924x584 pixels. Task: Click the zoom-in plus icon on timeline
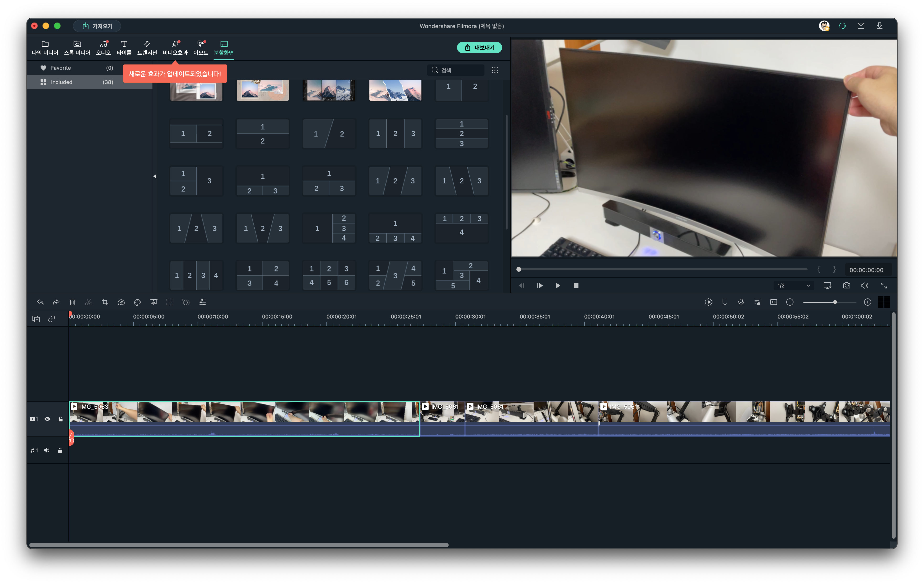point(867,302)
